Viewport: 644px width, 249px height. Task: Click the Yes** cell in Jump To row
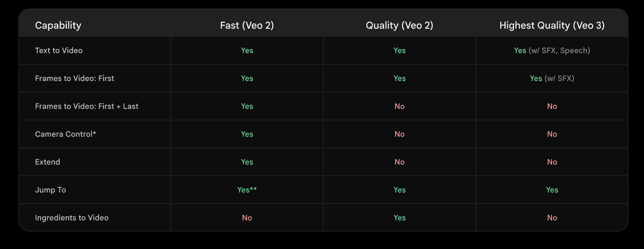click(247, 190)
